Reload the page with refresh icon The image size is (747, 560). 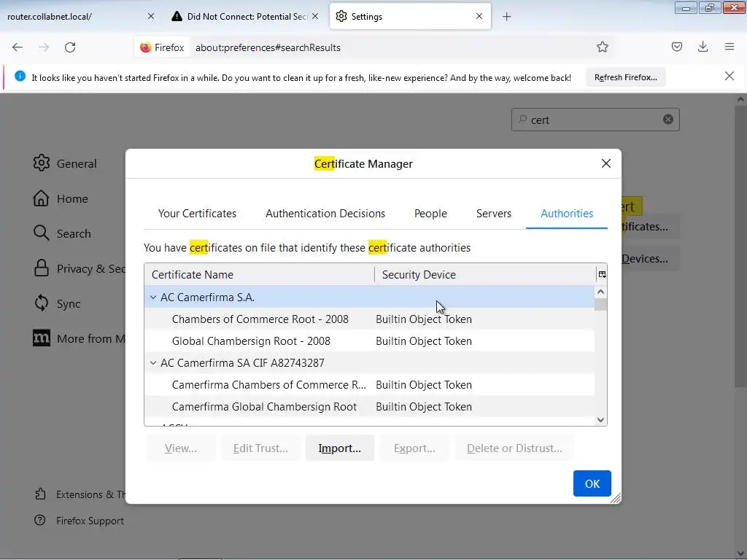(70, 47)
